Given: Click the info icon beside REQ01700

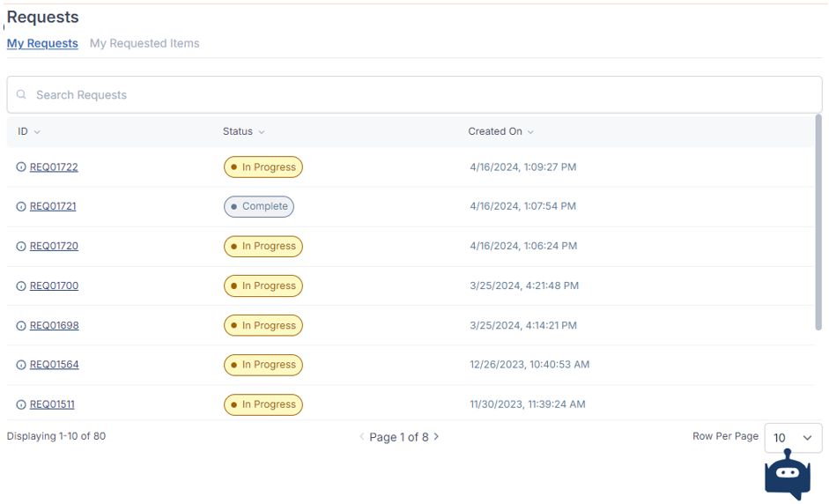Looking at the screenshot, I should (21, 286).
